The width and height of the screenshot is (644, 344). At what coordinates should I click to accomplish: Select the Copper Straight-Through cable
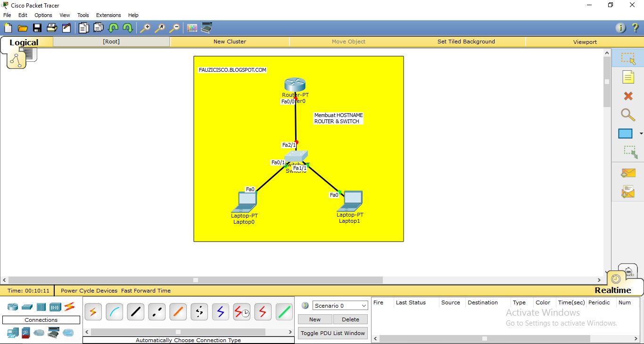pyautogui.click(x=135, y=311)
